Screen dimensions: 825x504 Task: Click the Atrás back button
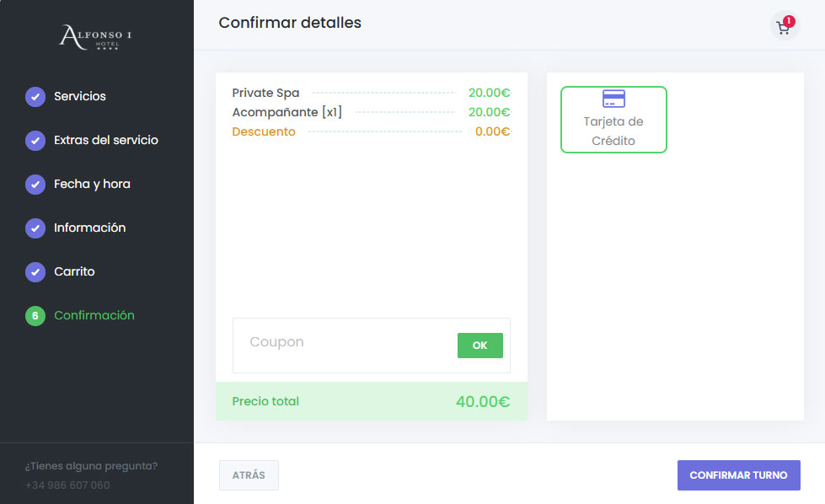tap(249, 475)
